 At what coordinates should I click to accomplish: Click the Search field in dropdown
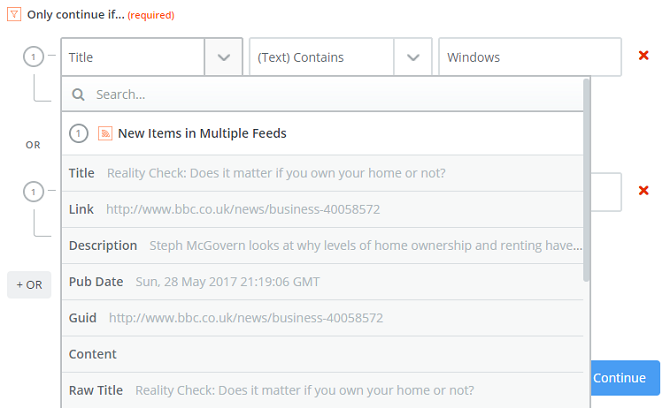[x=323, y=94]
